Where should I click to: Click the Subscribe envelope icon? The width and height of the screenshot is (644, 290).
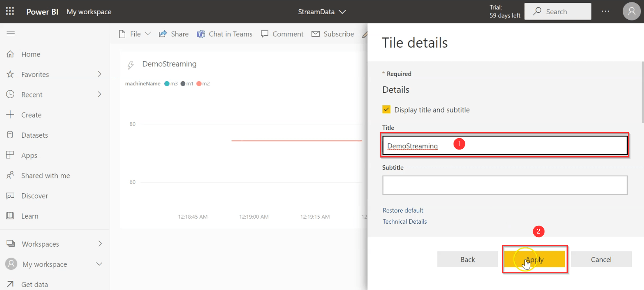coord(315,34)
